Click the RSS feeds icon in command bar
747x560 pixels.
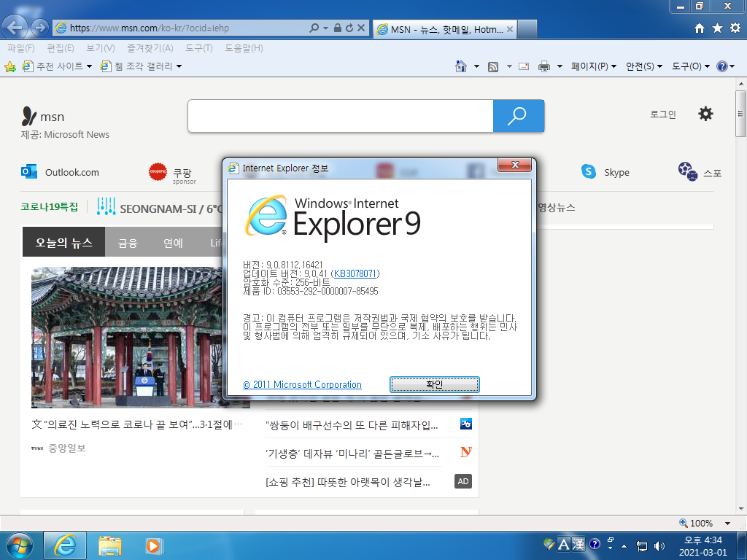(x=493, y=66)
